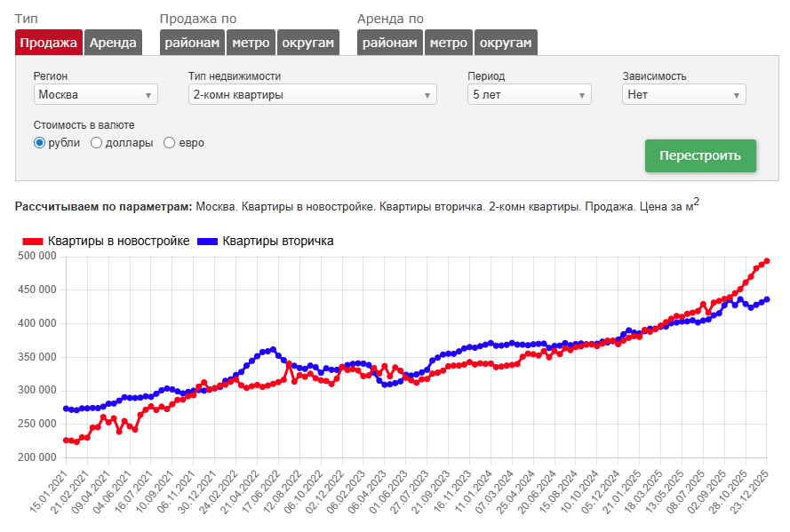This screenshot has height=532, width=790.
Task: Click the 23.12.2025 x-axis date label
Action: click(x=749, y=492)
